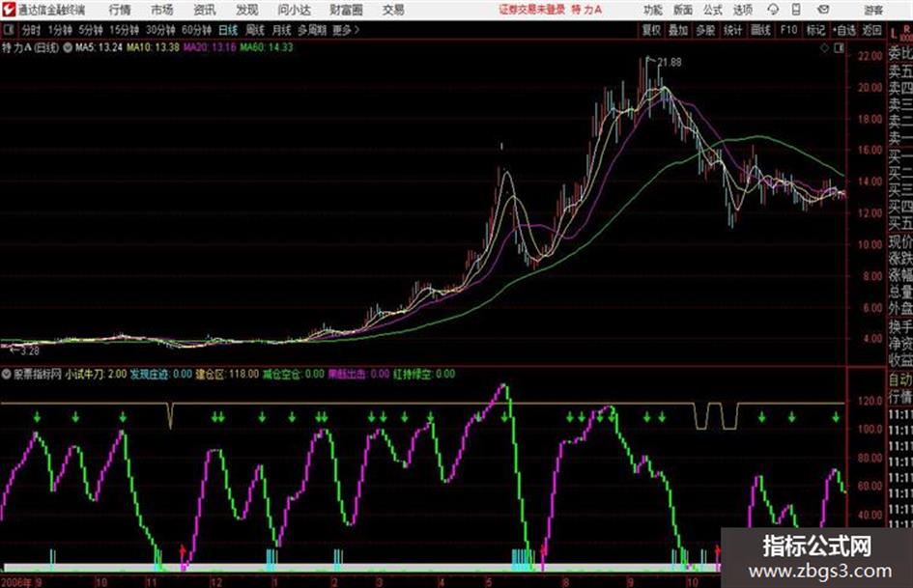Viewport: 913px width, 588px height.
Task: Toggle the left sidebar panel icon
Action: pos(9,30)
